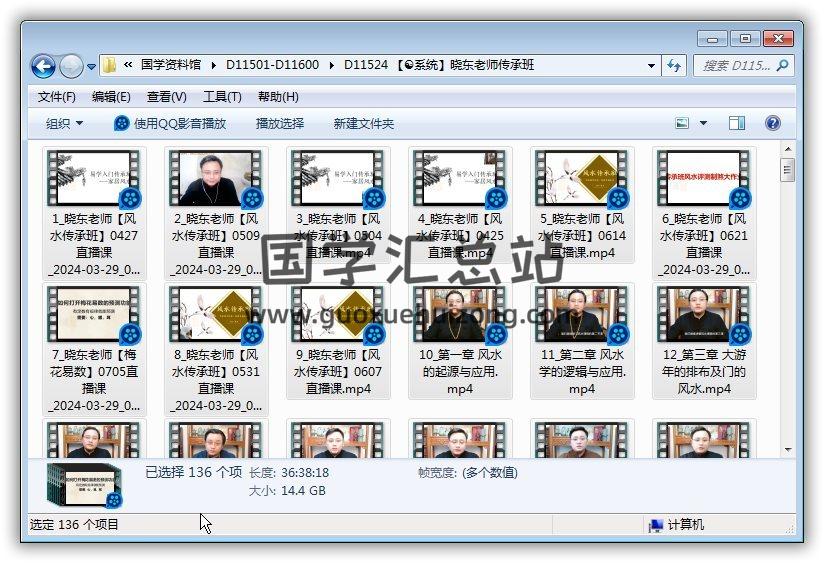Open the view options dropdown arrow

pyautogui.click(x=703, y=123)
